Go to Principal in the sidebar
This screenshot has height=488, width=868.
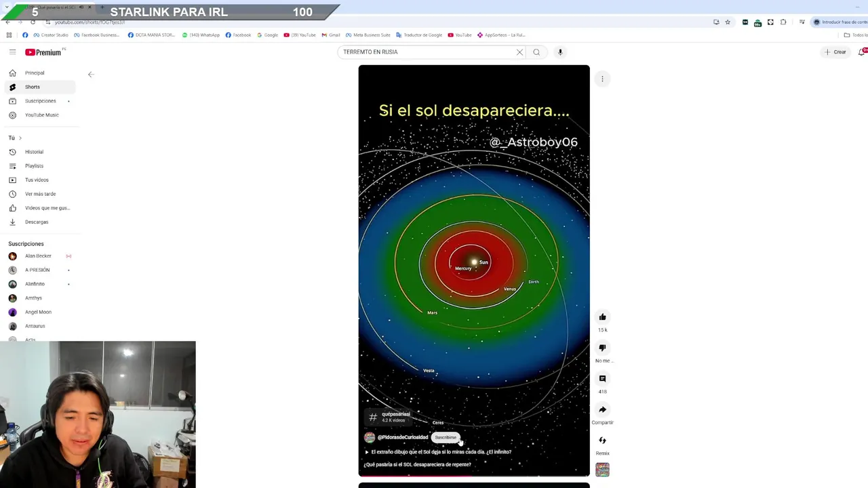(39, 73)
